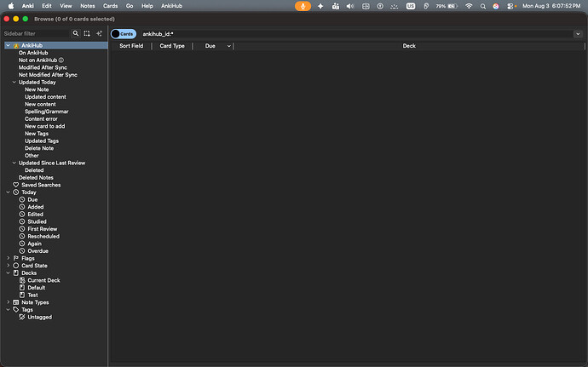Image resolution: width=588 pixels, height=367 pixels.
Task: Click the flag icon beside Flags
Action: tap(15, 258)
